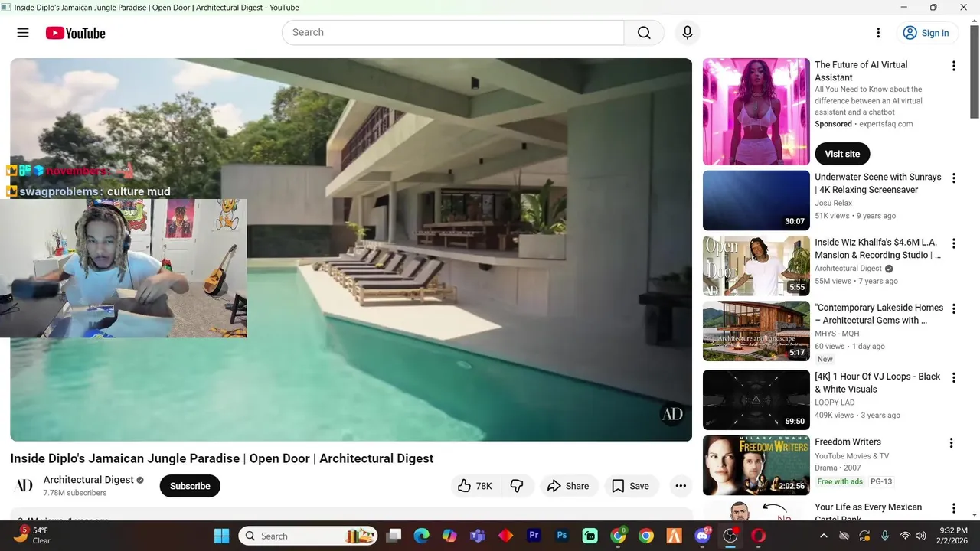Open Wi-Fi network settings in tray

coord(905,536)
